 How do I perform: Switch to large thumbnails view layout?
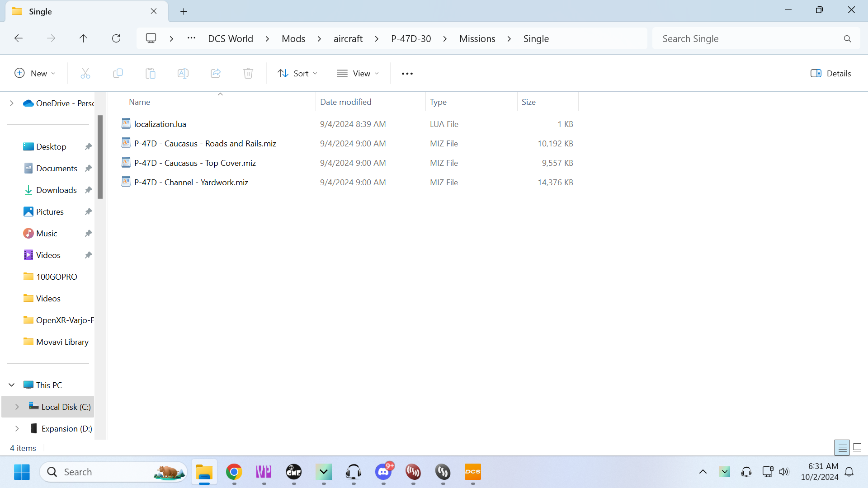857,448
